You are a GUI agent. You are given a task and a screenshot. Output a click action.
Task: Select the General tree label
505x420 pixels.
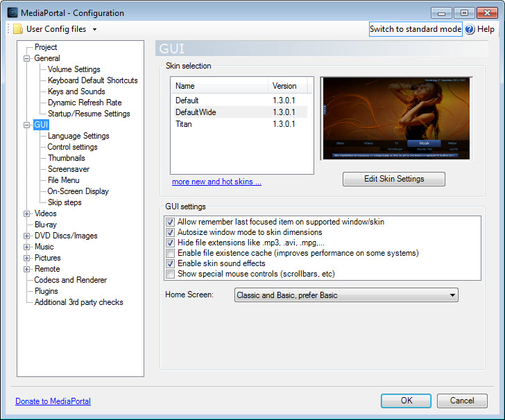click(x=47, y=59)
